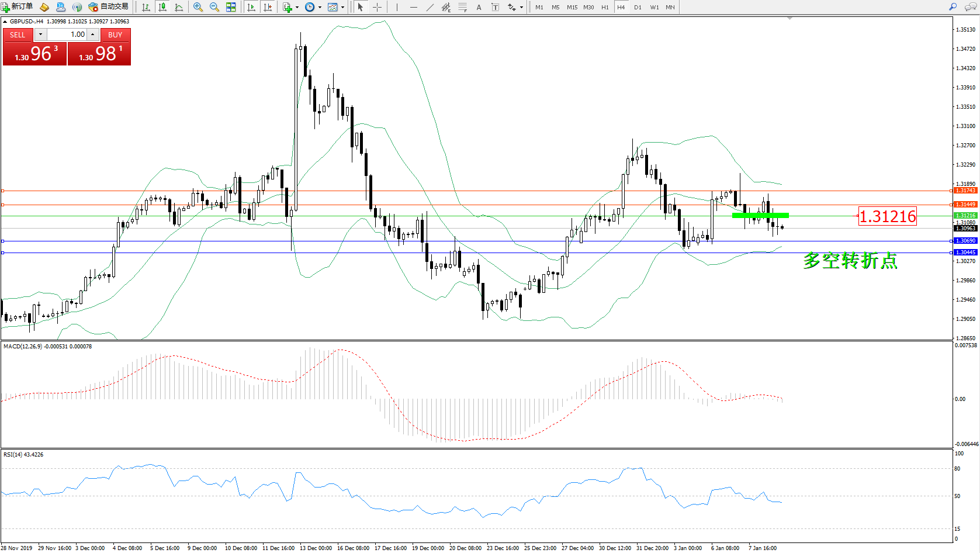Select the Fibonacci retracement tool
The height and width of the screenshot is (553, 980).
[x=462, y=7]
